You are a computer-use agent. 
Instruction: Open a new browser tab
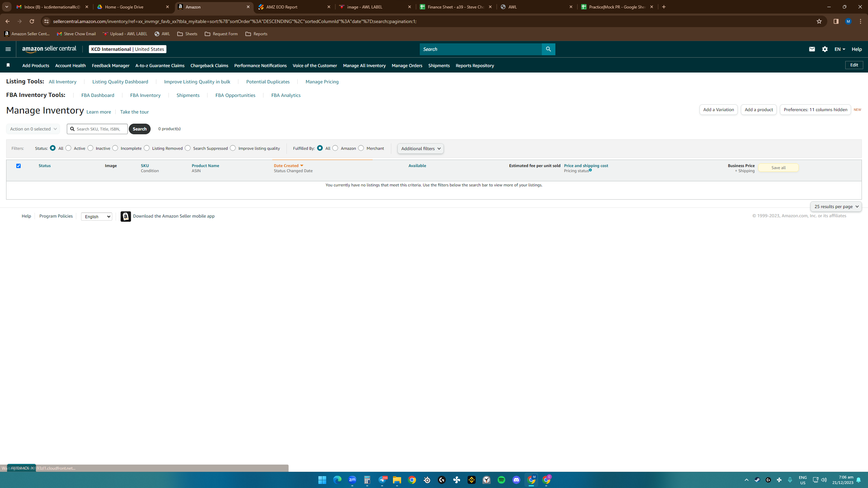click(x=664, y=7)
